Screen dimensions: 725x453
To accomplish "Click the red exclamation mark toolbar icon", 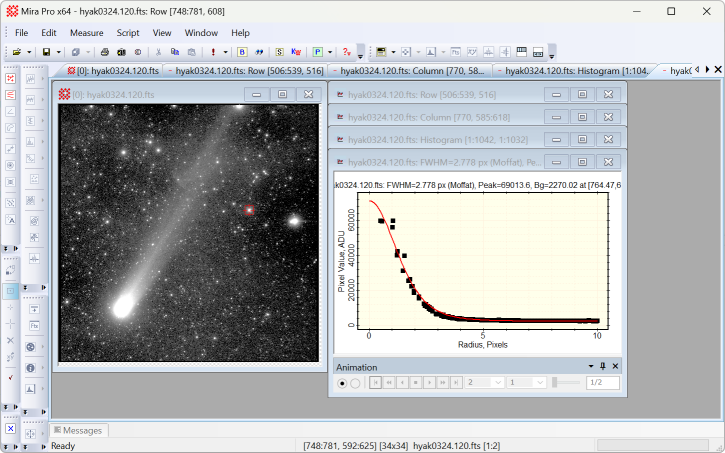I will point(213,51).
